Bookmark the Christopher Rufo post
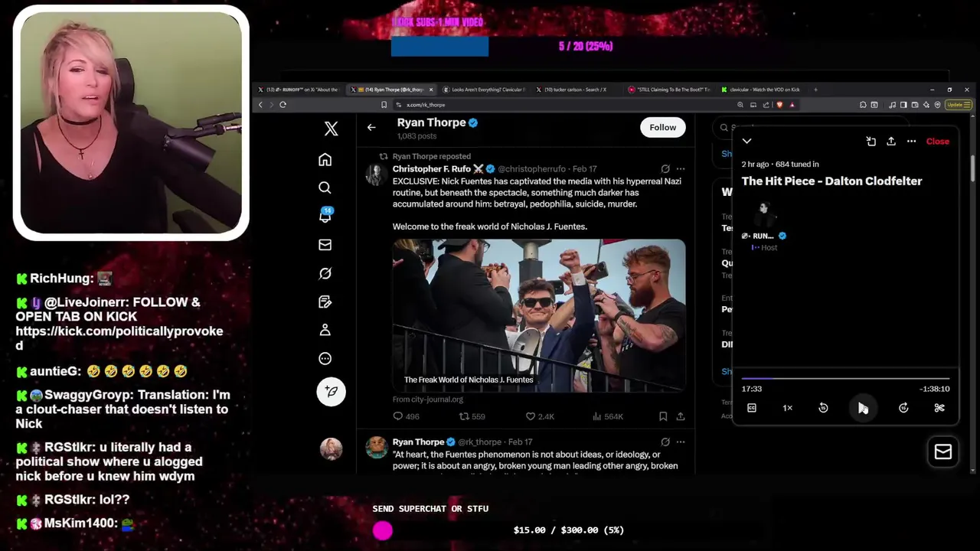980x551 pixels. coord(663,416)
